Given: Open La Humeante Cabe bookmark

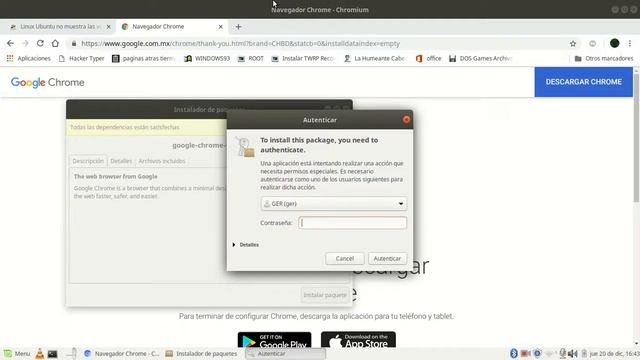Looking at the screenshot, I should click(374, 58).
